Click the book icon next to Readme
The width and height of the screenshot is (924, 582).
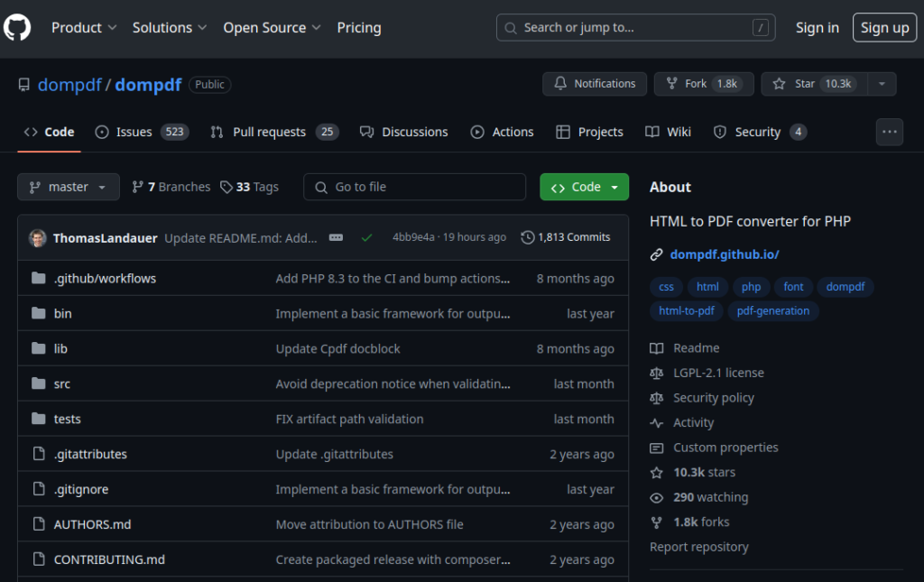coord(657,348)
